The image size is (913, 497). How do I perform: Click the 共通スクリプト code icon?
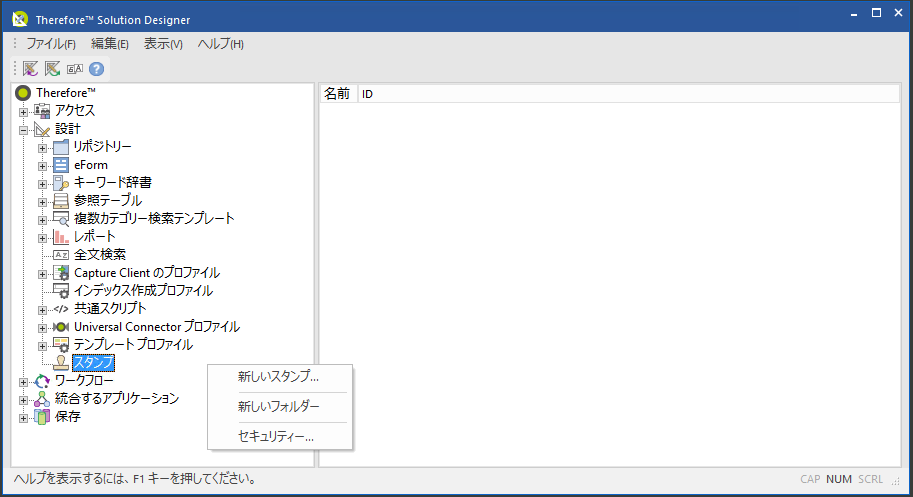61,309
